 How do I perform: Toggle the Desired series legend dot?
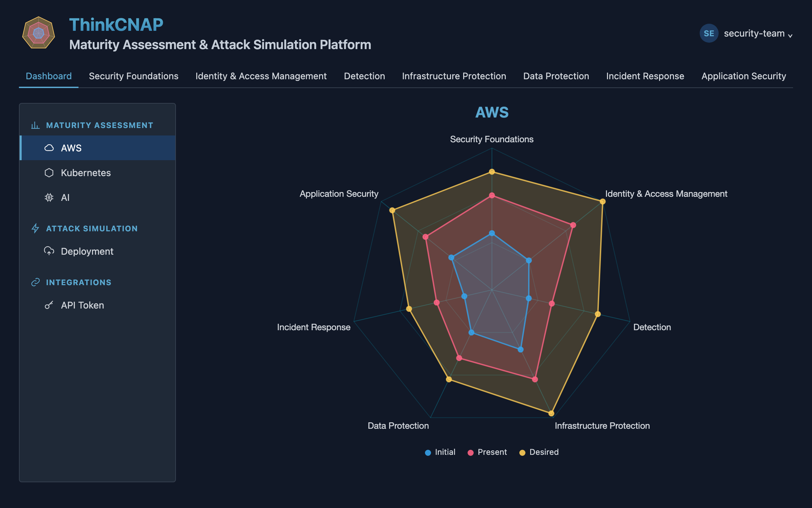[x=522, y=452]
